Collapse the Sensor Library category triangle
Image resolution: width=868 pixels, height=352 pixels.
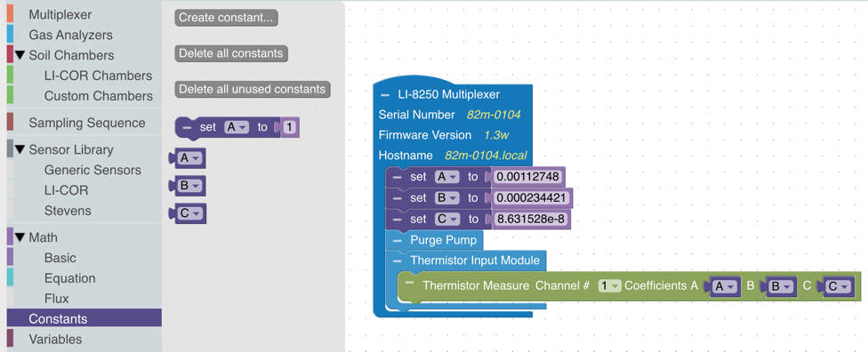tap(20, 149)
